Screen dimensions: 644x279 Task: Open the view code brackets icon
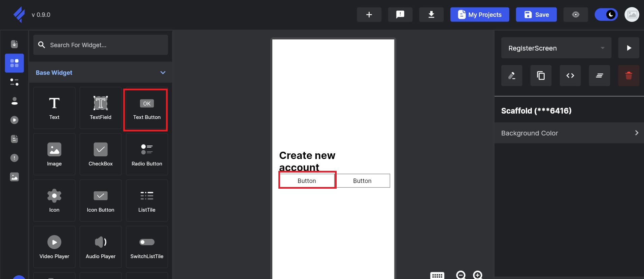tap(570, 75)
